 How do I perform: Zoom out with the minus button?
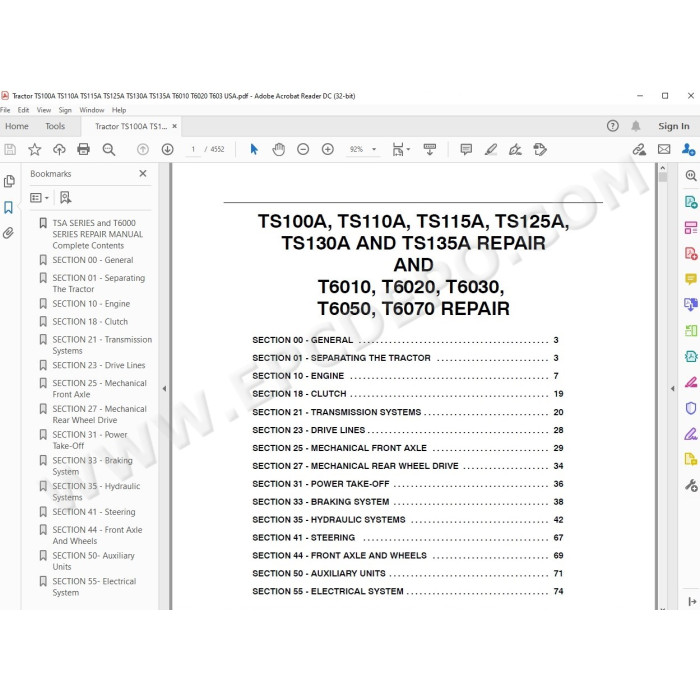click(303, 149)
